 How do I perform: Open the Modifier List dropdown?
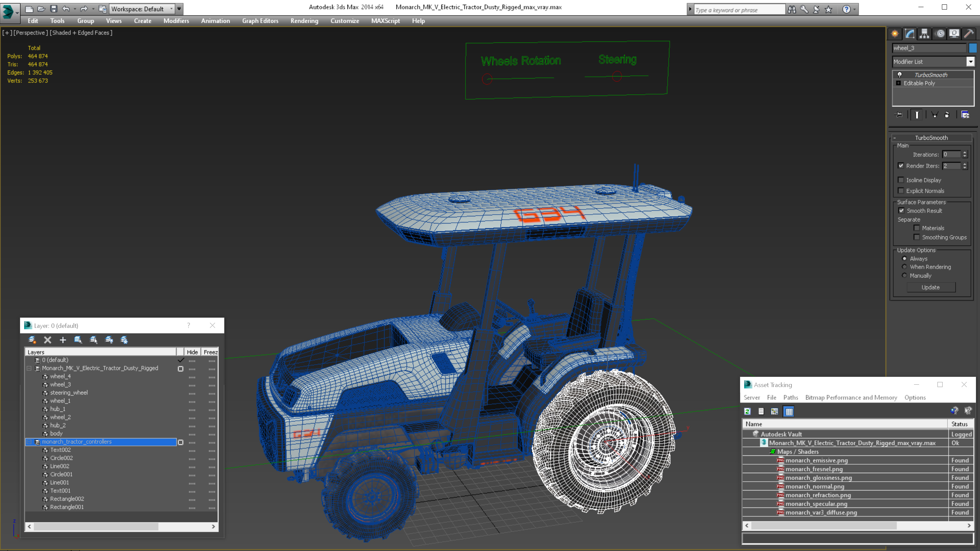(970, 62)
